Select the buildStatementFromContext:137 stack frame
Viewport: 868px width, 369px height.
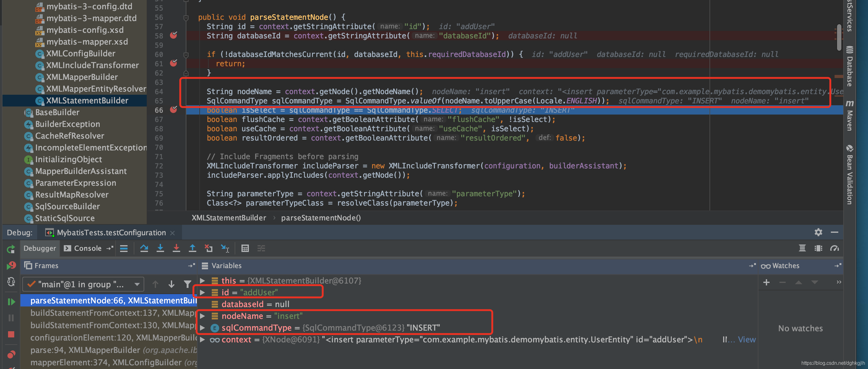[111, 313]
